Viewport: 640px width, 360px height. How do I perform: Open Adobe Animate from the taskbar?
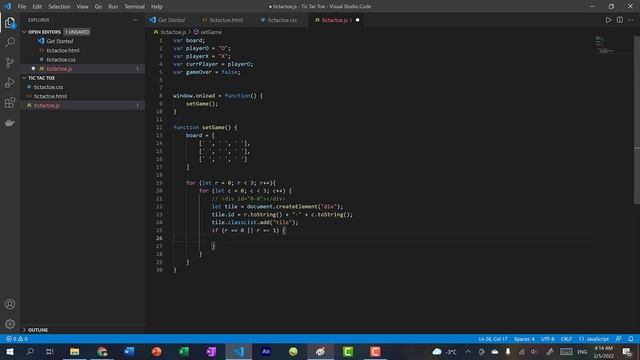266,351
